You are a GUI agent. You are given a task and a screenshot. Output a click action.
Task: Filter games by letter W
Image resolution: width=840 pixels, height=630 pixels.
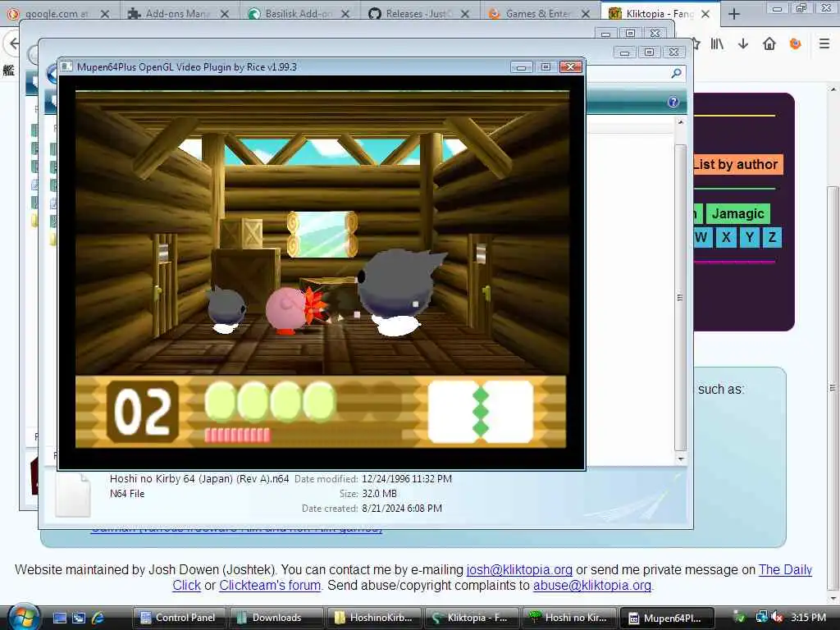point(701,237)
